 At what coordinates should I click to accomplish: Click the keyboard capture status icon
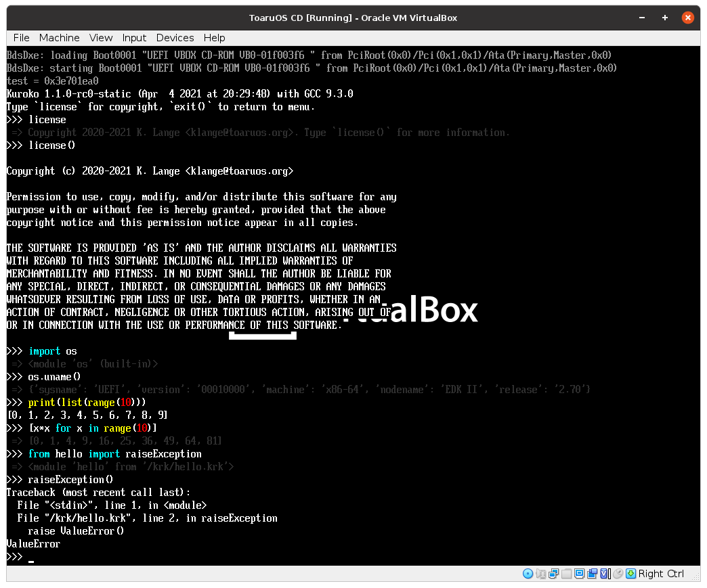630,574
